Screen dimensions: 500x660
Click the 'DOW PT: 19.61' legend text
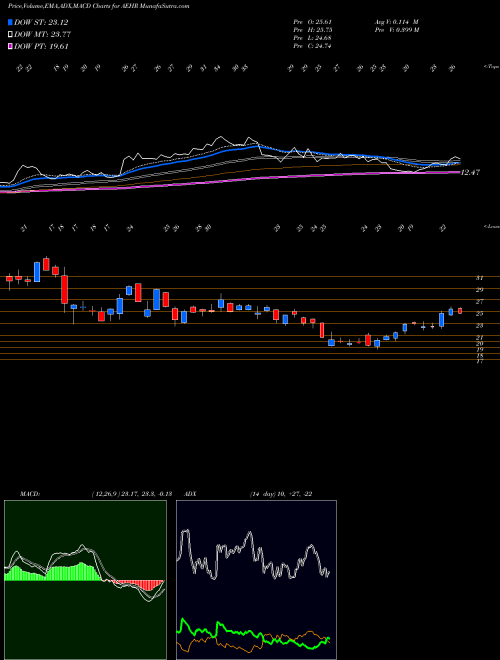click(x=41, y=47)
